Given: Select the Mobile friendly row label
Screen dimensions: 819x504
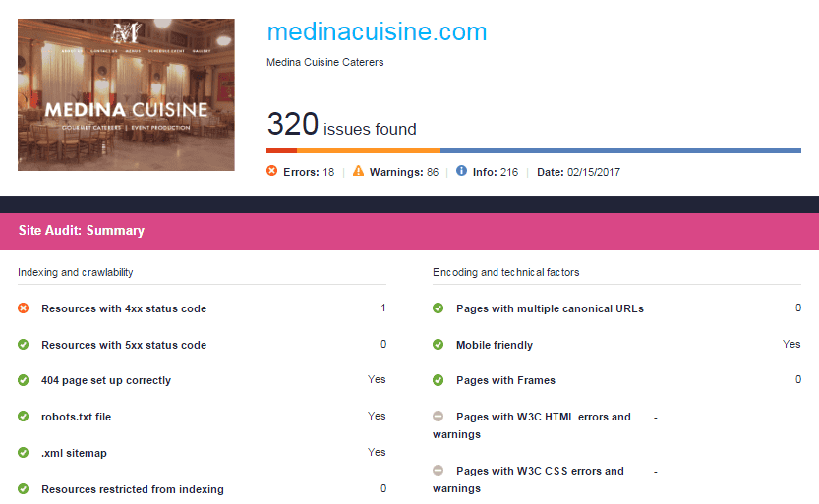Looking at the screenshot, I should [x=495, y=345].
